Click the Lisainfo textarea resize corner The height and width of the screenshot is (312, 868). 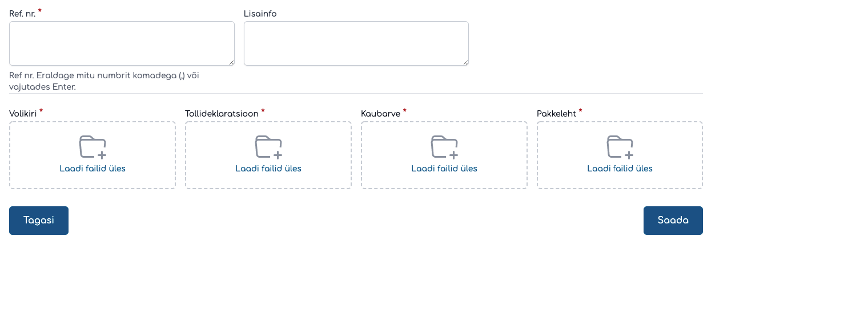click(x=465, y=62)
